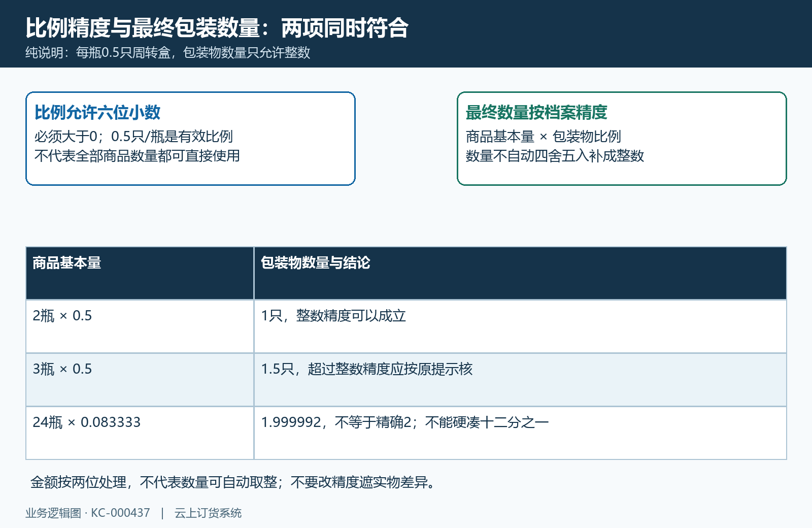Select the cell 2瓶 × 0.5
Viewport: 812px width, 528px height.
pyautogui.click(x=140, y=326)
